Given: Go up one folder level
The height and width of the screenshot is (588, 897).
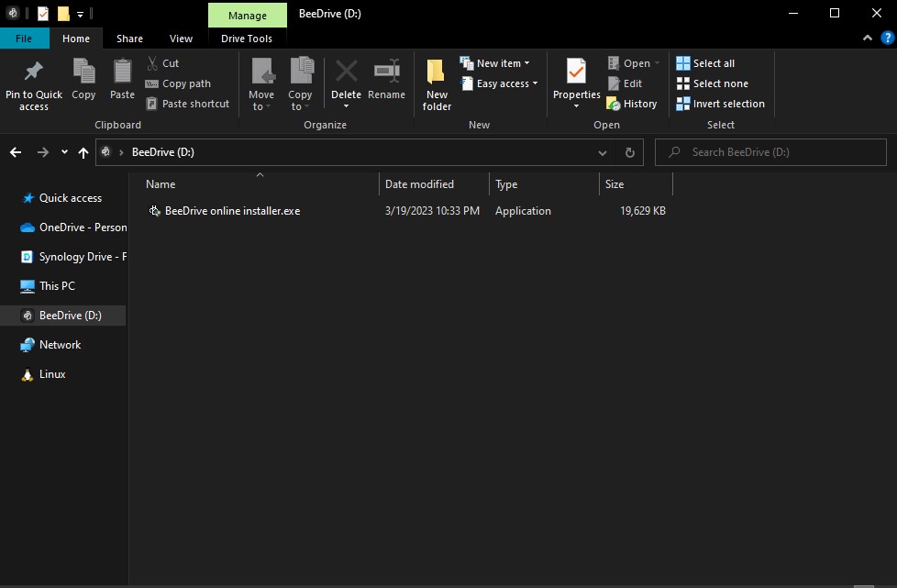Looking at the screenshot, I should coord(83,152).
